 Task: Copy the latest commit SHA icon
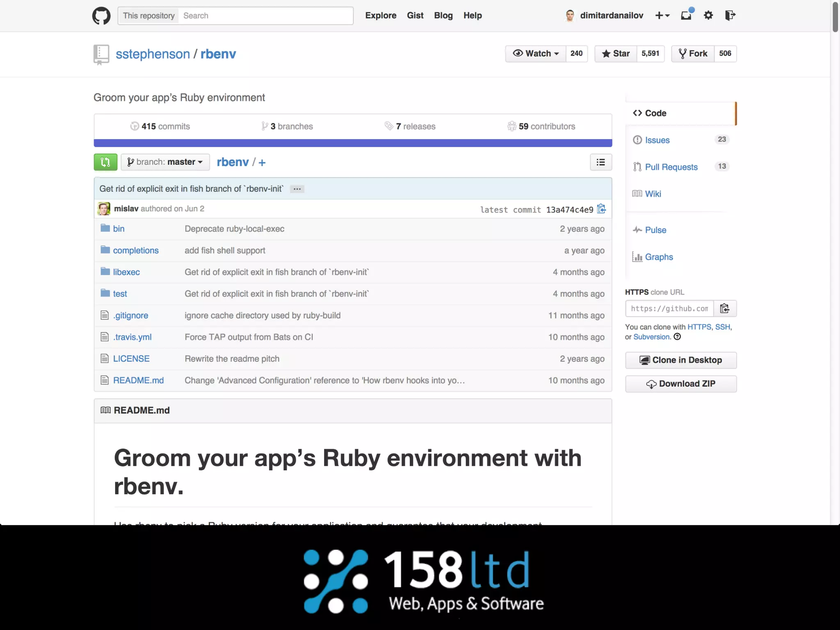pyautogui.click(x=601, y=209)
